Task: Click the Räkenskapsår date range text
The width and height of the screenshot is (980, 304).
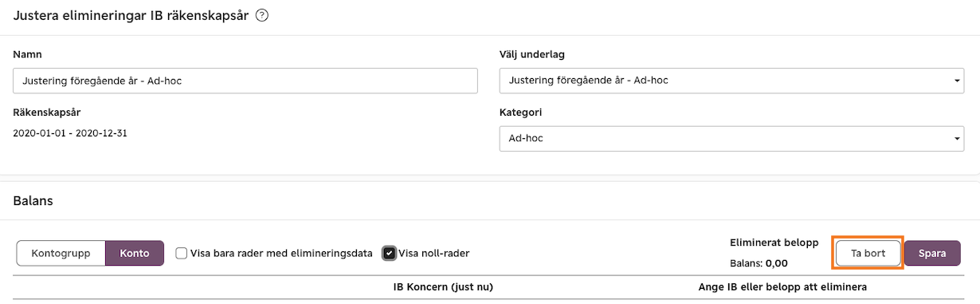Action: [70, 133]
